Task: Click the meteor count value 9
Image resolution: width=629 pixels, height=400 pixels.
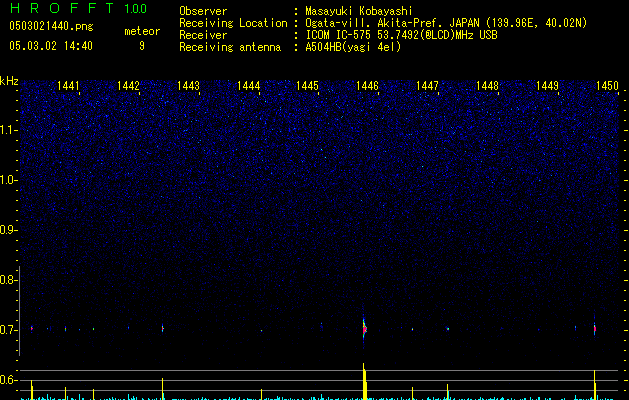Action: coord(142,46)
